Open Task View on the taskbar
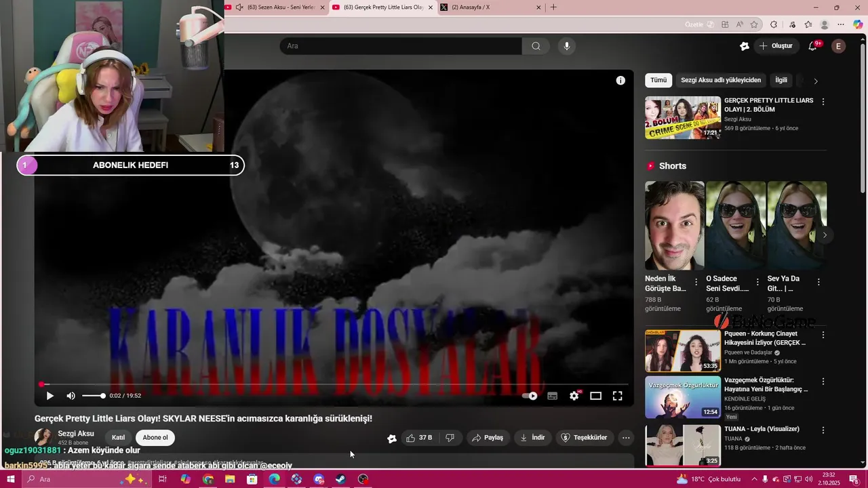868x488 pixels. click(163, 479)
